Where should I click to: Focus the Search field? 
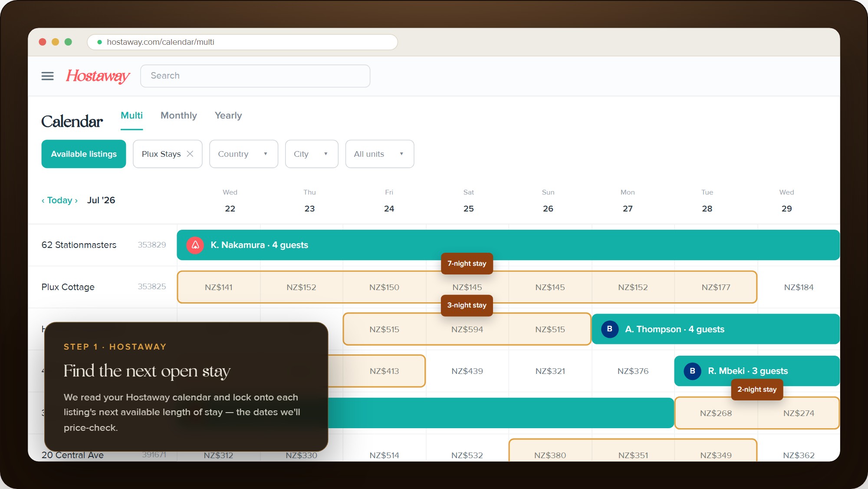tap(255, 76)
